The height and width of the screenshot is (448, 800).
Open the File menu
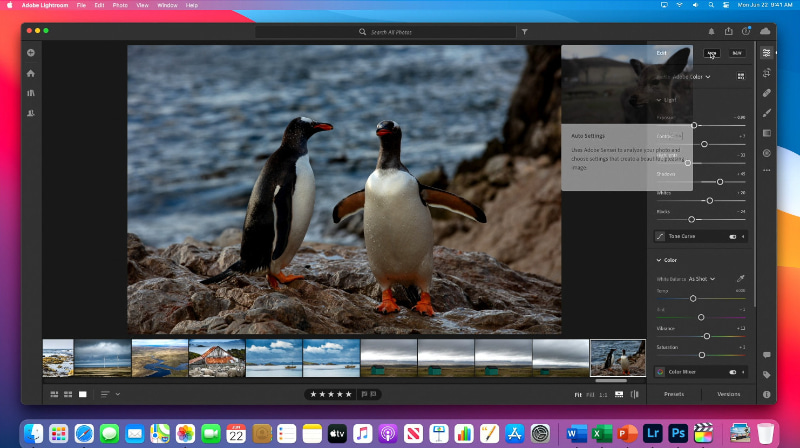(81, 5)
